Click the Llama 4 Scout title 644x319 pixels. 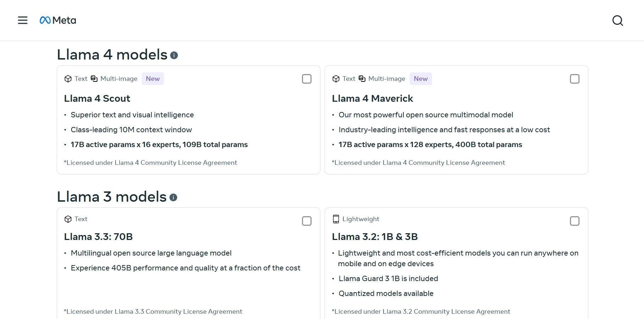point(97,99)
